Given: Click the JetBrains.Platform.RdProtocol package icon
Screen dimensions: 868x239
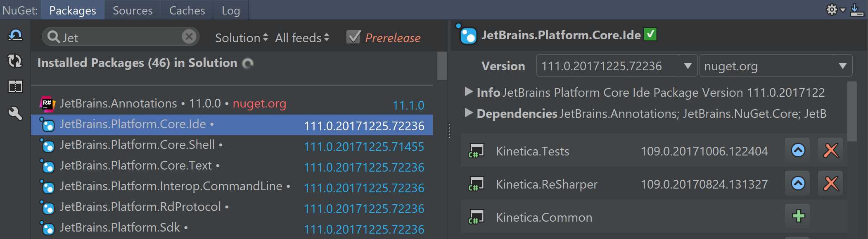Looking at the screenshot, I should (47, 208).
